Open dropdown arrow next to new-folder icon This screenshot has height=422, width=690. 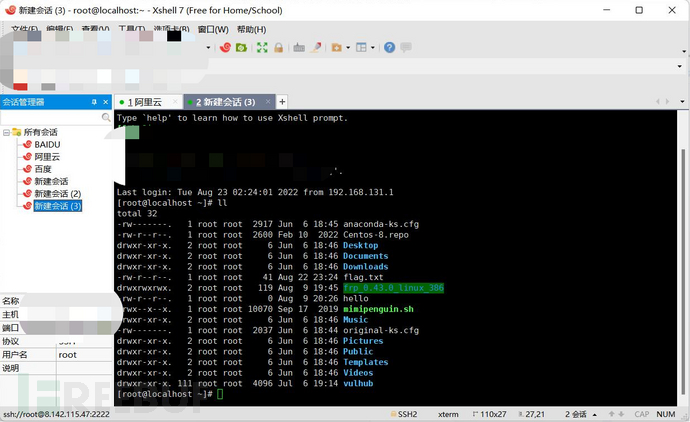pyautogui.click(x=348, y=48)
